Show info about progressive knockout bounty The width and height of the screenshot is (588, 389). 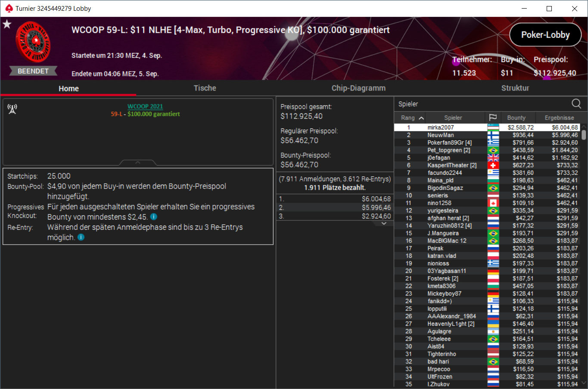(153, 216)
